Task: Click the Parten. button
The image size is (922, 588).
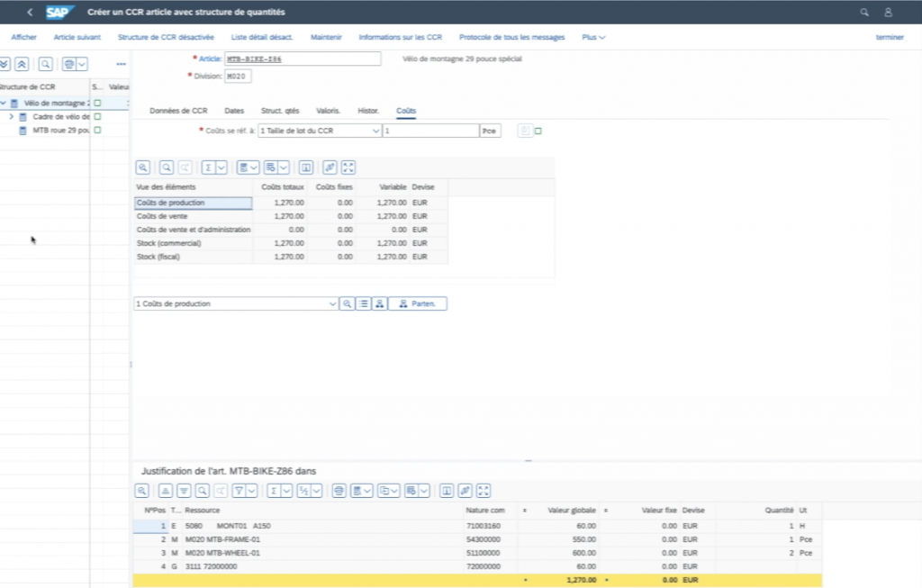Action: (417, 304)
